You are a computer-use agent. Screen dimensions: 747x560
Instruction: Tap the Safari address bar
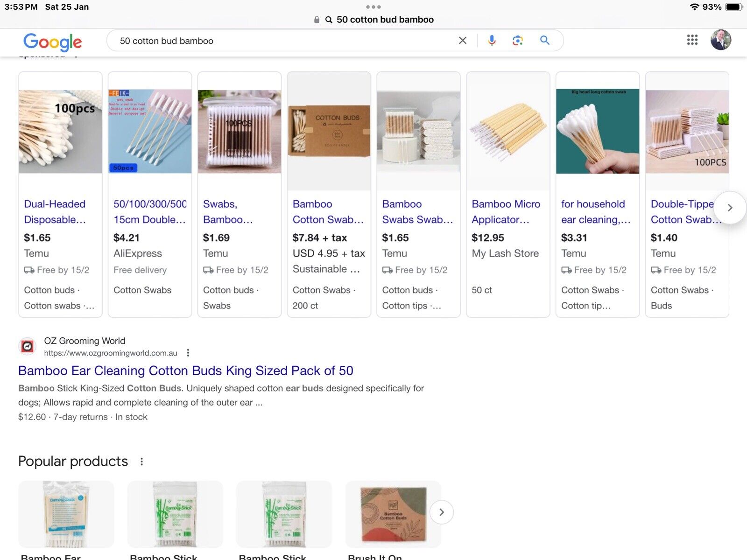(373, 20)
